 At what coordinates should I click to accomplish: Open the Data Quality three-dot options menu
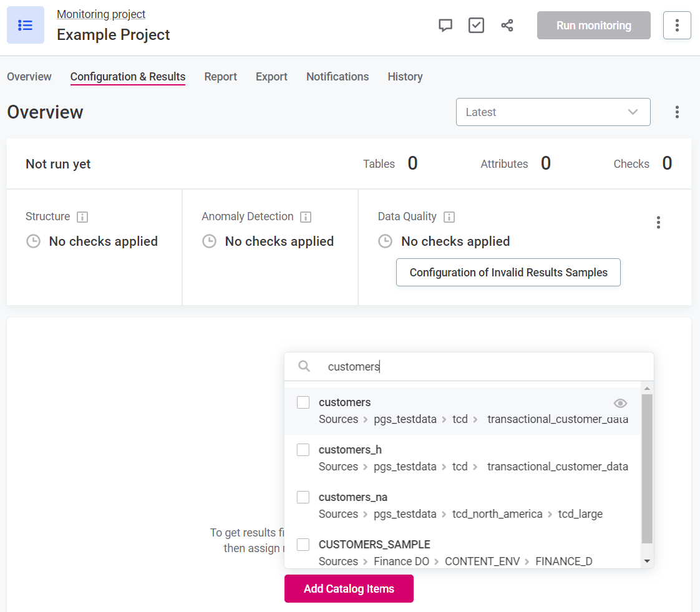pos(658,223)
